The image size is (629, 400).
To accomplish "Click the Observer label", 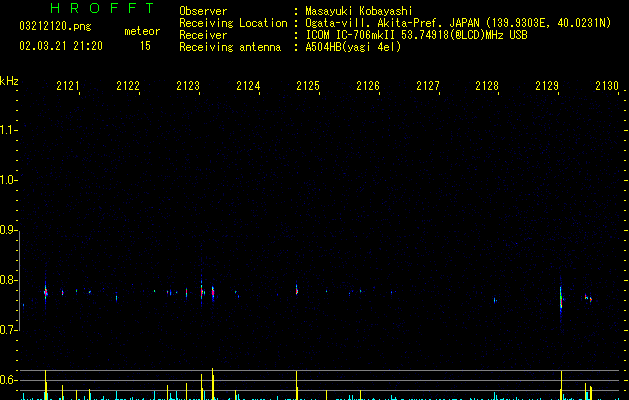I will pyautogui.click(x=203, y=11).
